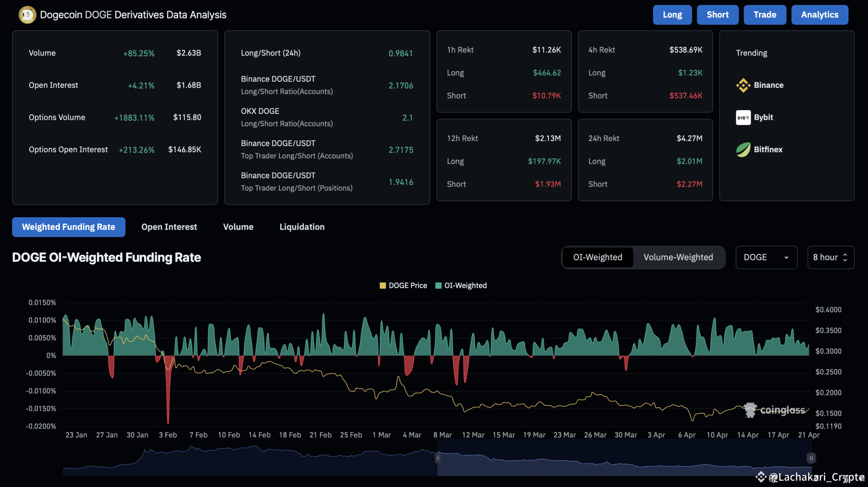
Task: Open the Liquidation tab
Action: coord(302,227)
